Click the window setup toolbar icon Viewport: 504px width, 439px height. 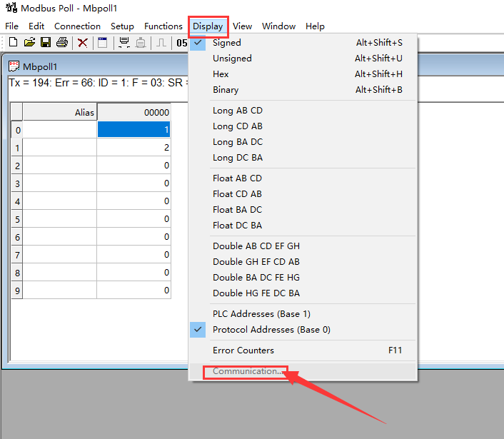click(103, 43)
